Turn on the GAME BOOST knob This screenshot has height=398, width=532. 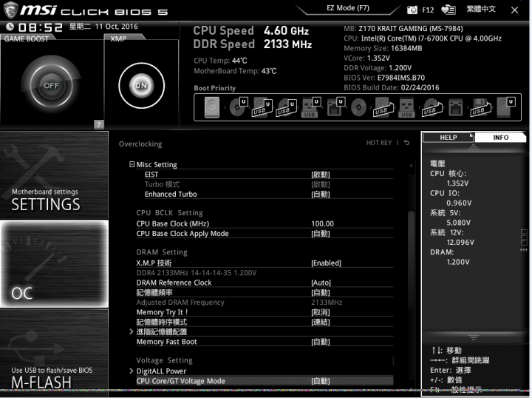(51, 85)
